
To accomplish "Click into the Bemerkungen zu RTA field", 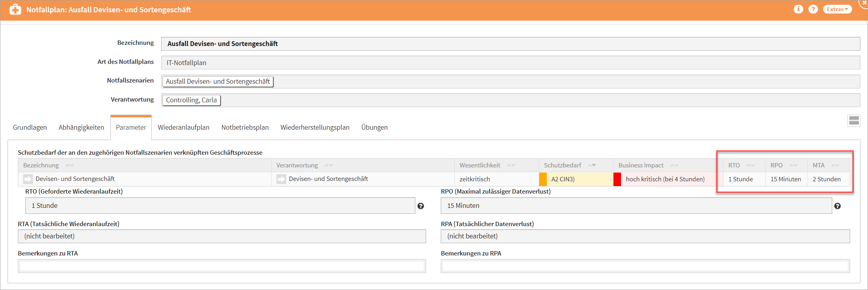I will pos(222,266).
